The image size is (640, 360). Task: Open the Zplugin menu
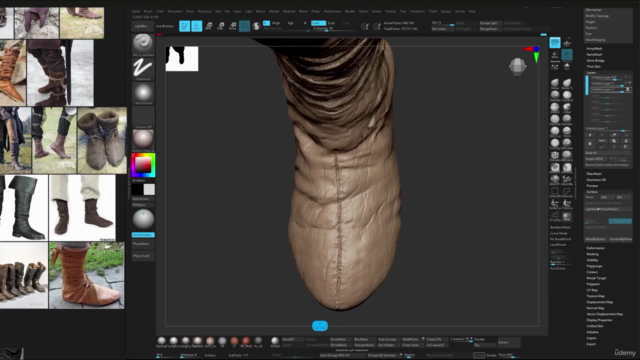(x=446, y=11)
